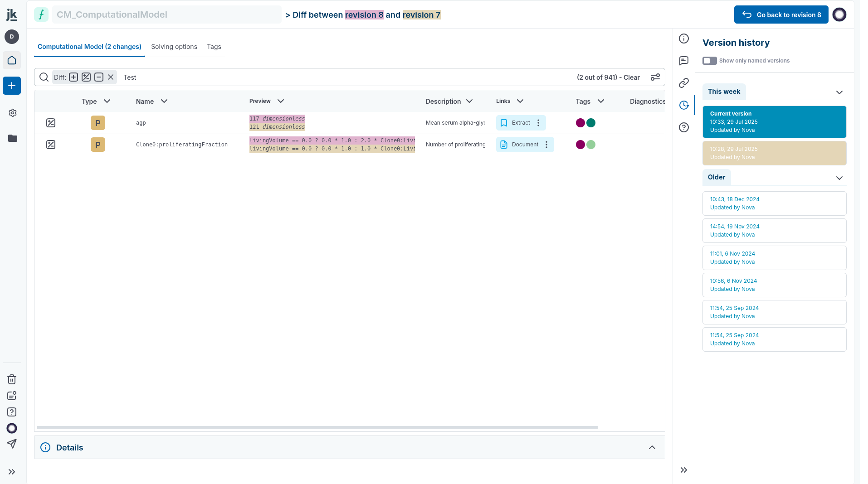This screenshot has width=868, height=484.
Task: Toggle Show only named versions
Action: [710, 61]
